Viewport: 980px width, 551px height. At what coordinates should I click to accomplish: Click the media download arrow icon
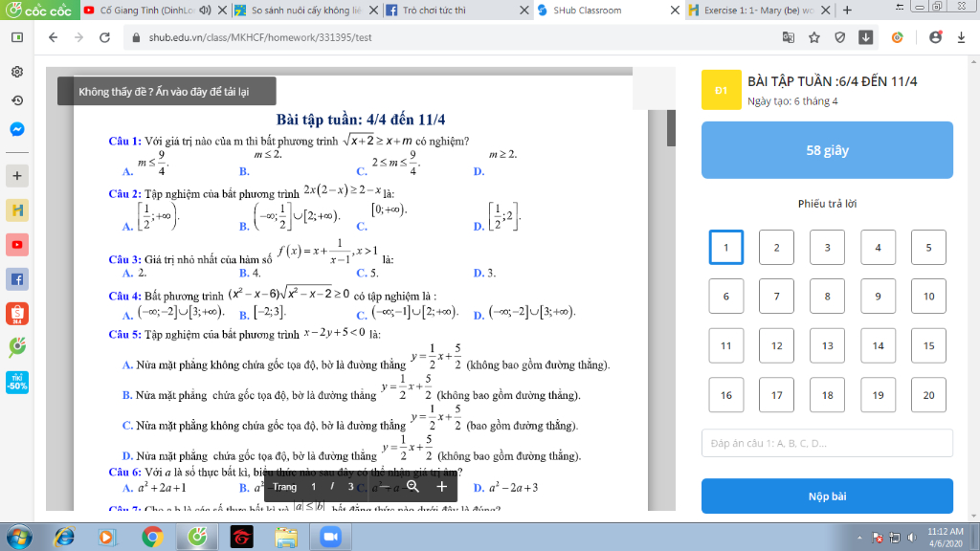click(865, 37)
